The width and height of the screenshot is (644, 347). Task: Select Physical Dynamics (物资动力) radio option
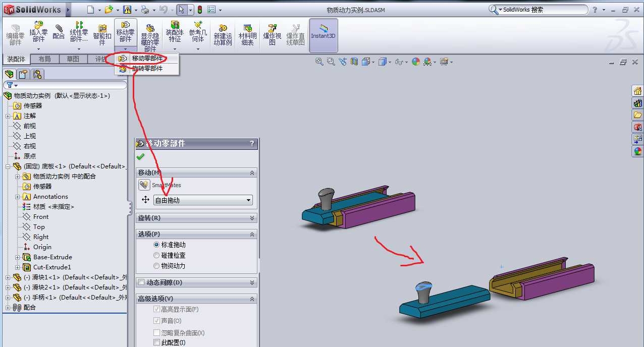tap(156, 266)
